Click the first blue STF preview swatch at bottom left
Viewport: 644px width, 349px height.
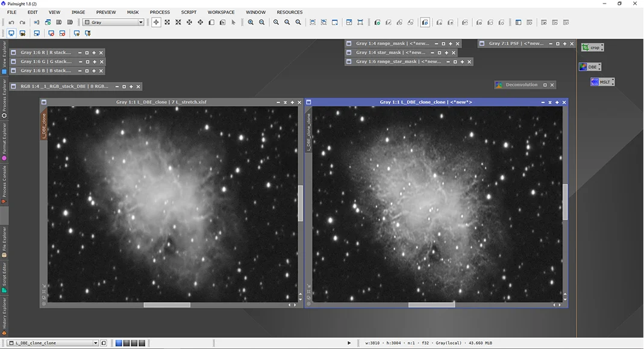coord(118,342)
